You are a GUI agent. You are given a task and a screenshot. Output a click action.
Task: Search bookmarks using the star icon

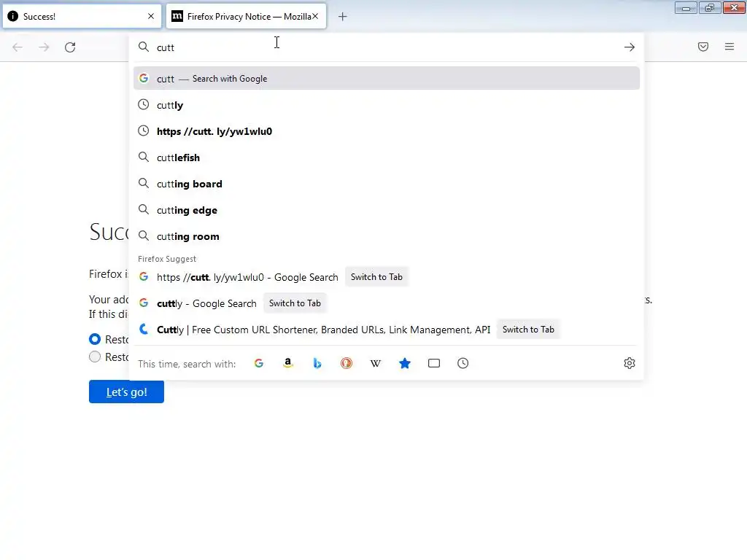tap(404, 363)
